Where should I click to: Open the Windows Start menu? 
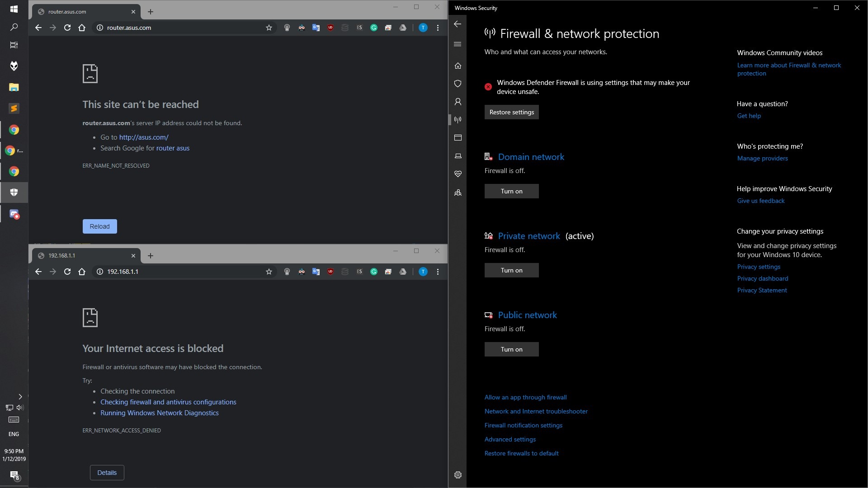[x=14, y=9]
